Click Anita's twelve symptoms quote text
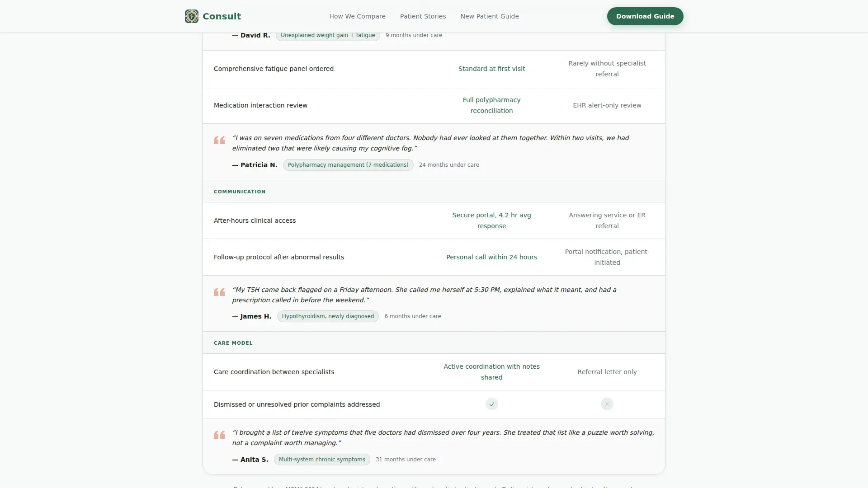868x488 pixels. tap(443, 438)
